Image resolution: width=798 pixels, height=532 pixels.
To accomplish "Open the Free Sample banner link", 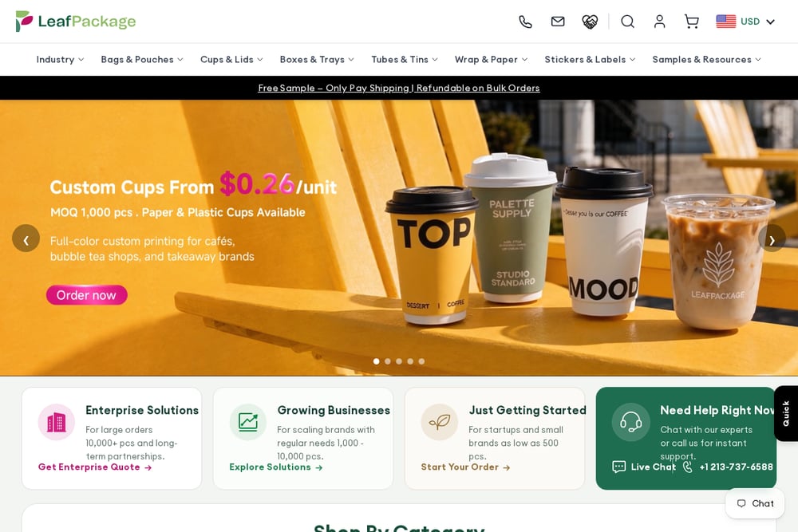I will click(399, 88).
